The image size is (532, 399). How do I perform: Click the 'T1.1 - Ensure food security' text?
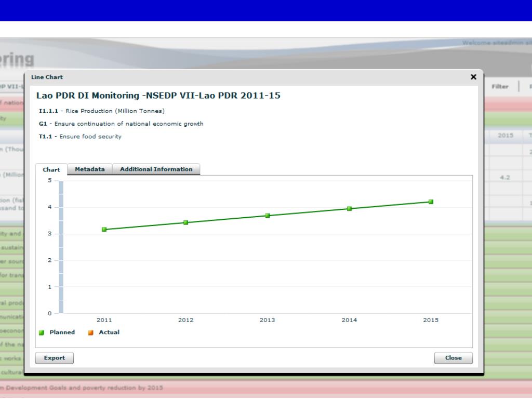point(80,137)
